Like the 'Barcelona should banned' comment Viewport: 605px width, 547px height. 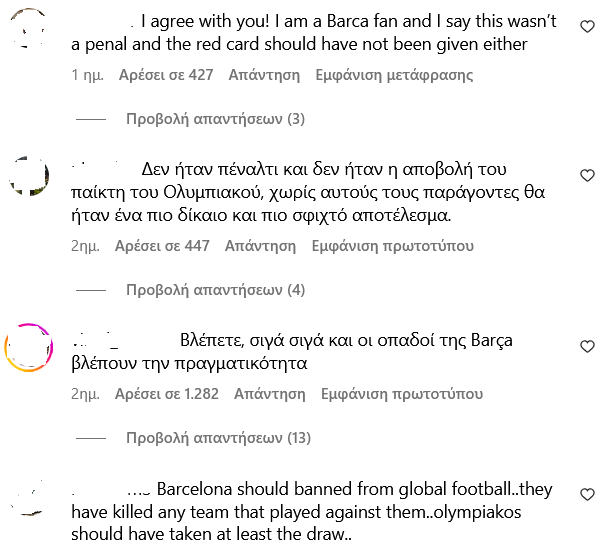pyautogui.click(x=587, y=495)
